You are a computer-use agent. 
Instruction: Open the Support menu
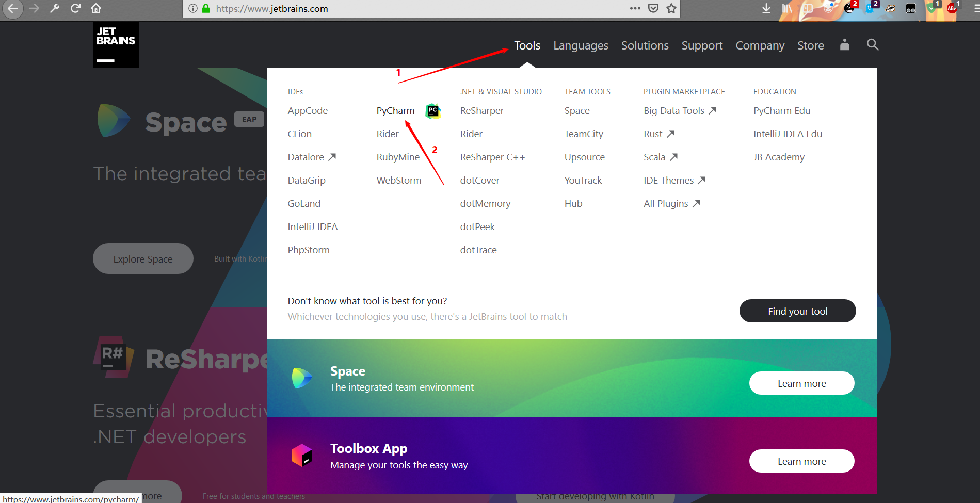click(x=702, y=46)
